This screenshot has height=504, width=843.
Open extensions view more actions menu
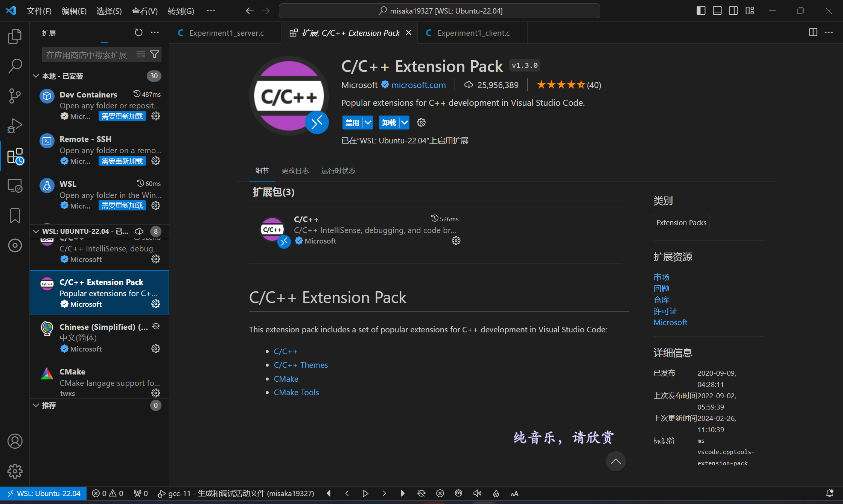(x=155, y=33)
